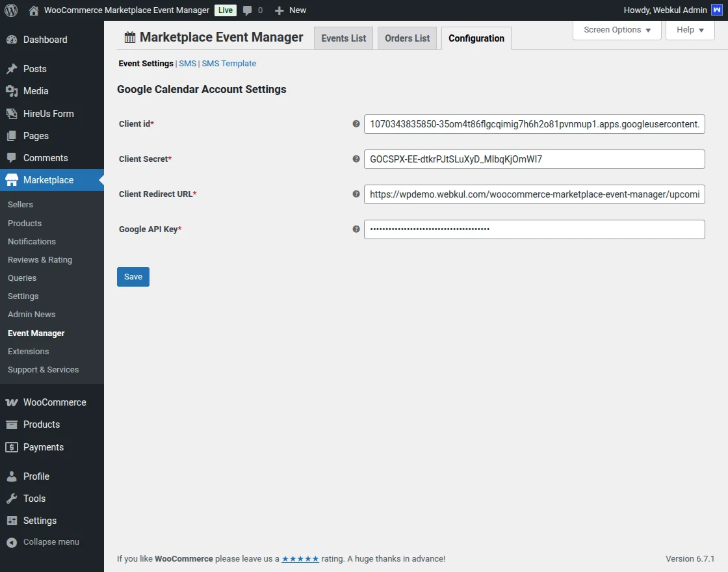Select the Posts pin icon in the sidebar
This screenshot has width=728, height=572.
(13, 69)
